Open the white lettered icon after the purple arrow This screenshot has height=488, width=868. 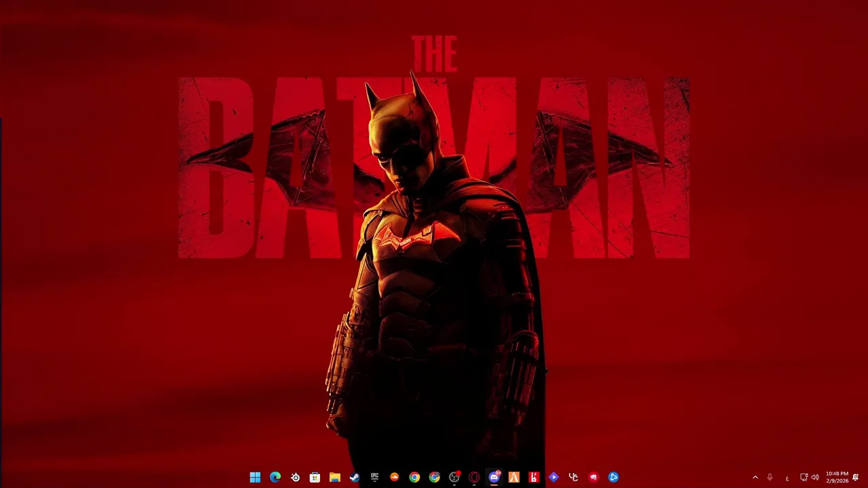coord(574,477)
